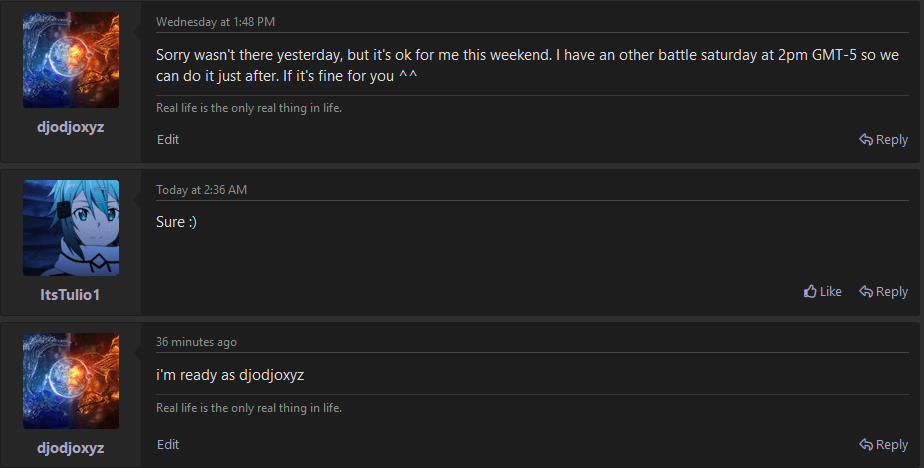
Task: Open the djodjoxyz username link in first post
Action: pos(71,127)
